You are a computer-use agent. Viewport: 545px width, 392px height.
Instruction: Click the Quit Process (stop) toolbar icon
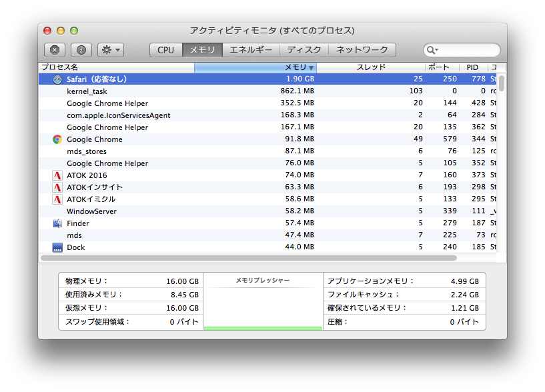(55, 50)
